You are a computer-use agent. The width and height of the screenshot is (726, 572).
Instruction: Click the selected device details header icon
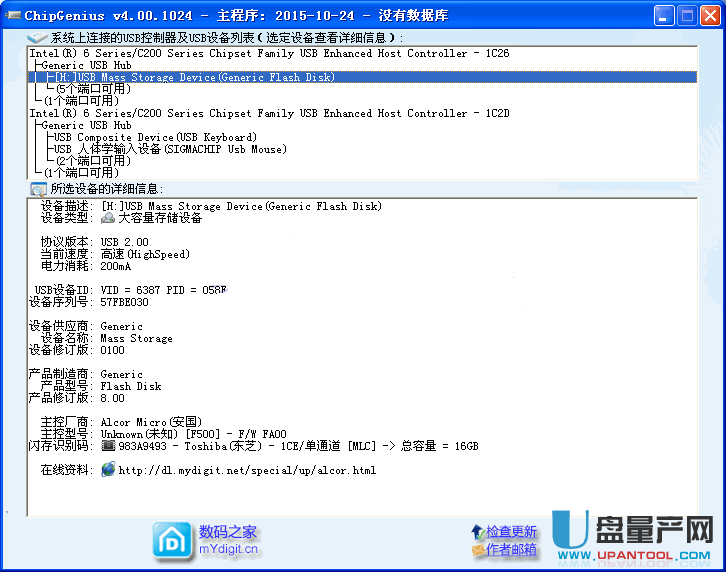point(38,189)
